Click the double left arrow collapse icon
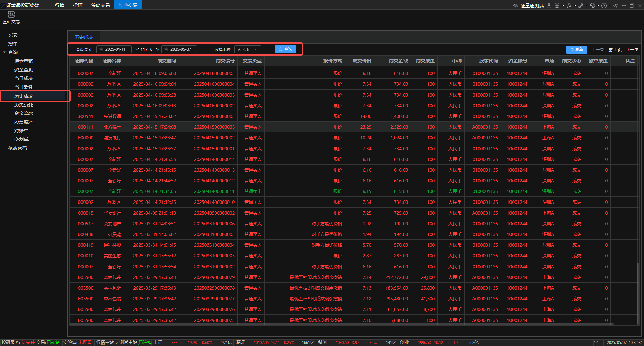Screen dimensions: 644x346 [616, 6]
